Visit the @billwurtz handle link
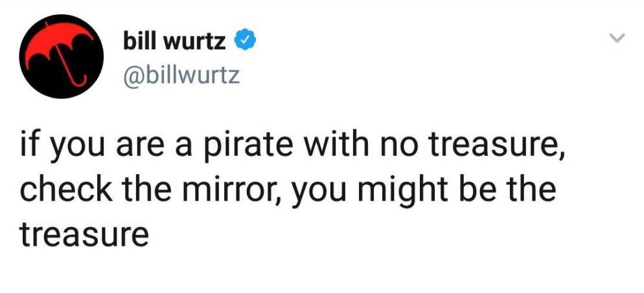The image size is (644, 293). point(181,76)
